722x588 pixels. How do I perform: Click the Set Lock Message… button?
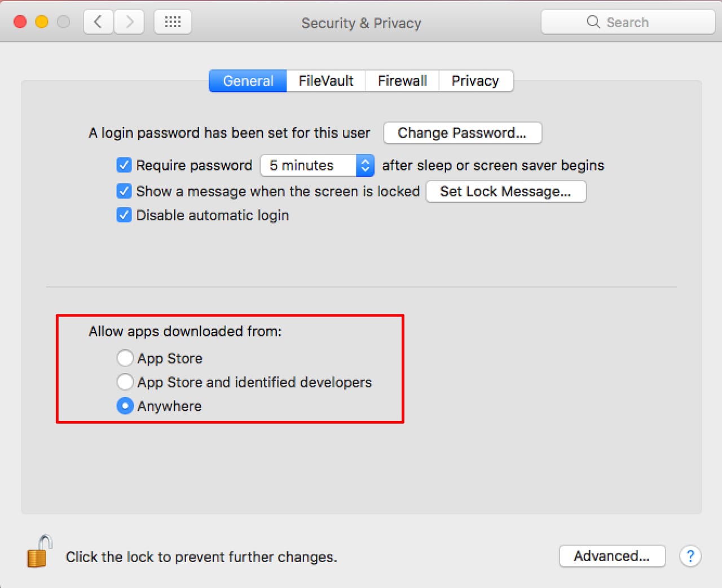click(x=505, y=191)
